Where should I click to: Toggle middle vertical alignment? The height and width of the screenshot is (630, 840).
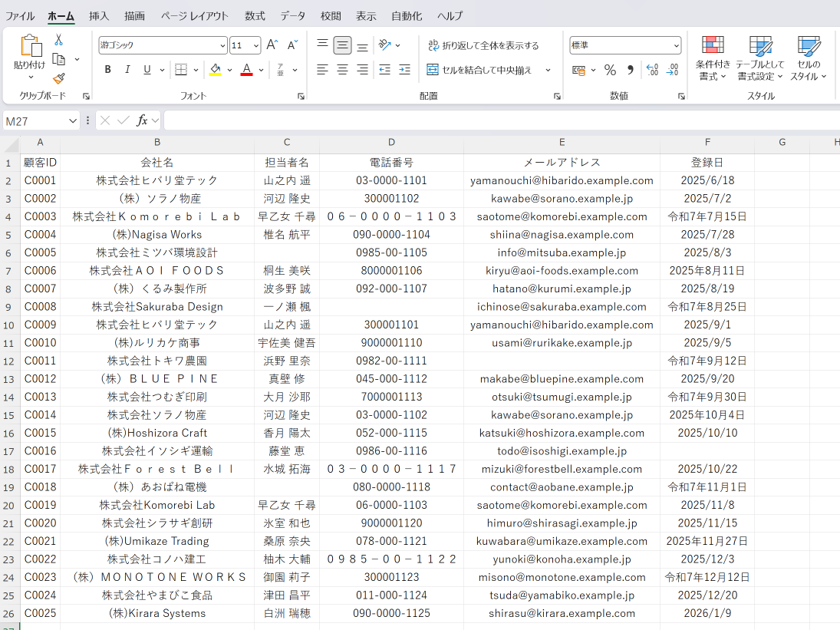342,45
